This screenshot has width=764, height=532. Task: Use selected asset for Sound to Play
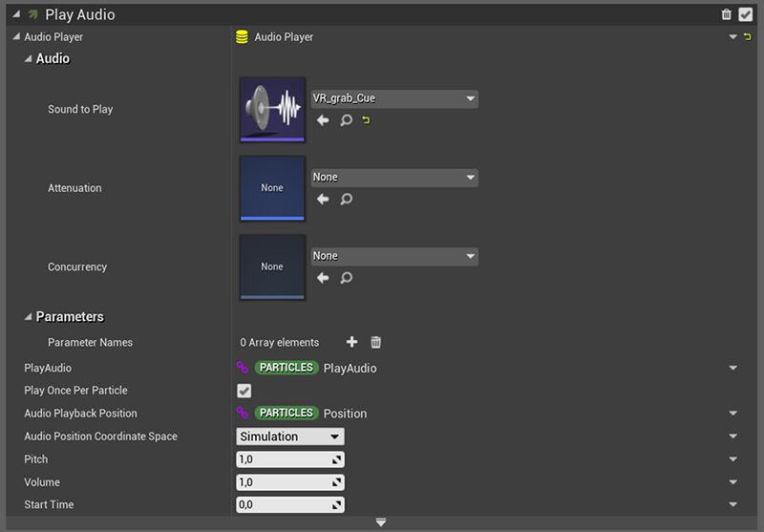click(323, 120)
